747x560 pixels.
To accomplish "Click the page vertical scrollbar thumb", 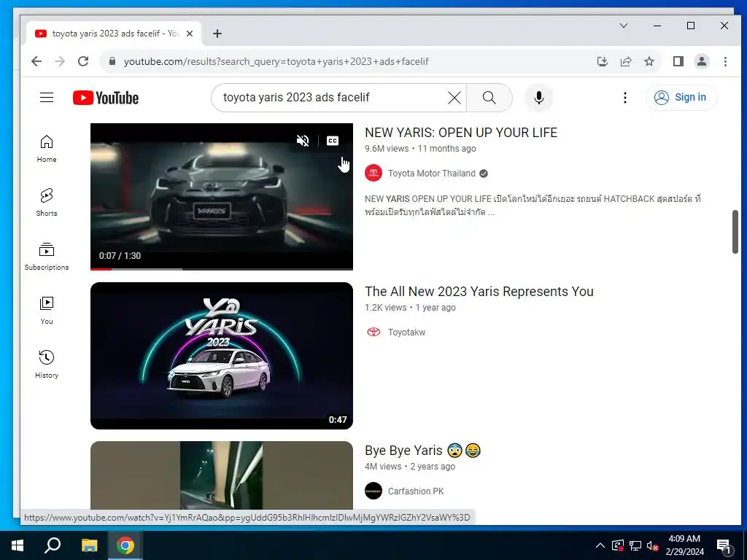I will (735, 232).
